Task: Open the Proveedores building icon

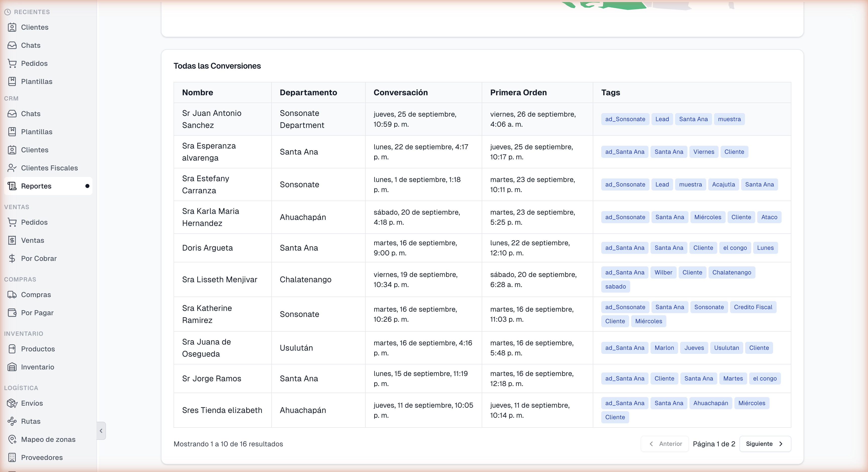Action: (12, 457)
